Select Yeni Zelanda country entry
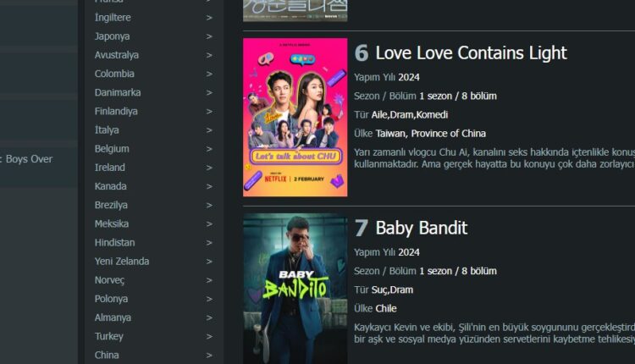 [x=122, y=262]
